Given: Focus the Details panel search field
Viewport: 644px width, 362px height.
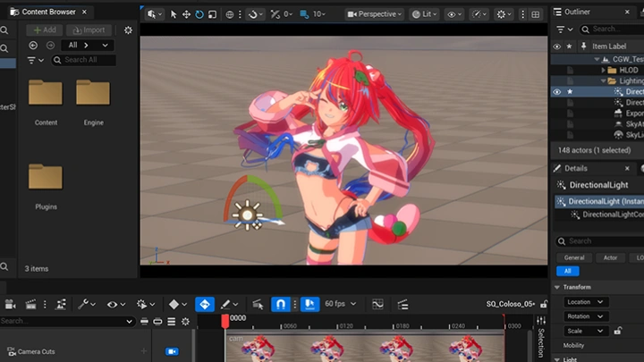Looking at the screenshot, I should tap(599, 241).
